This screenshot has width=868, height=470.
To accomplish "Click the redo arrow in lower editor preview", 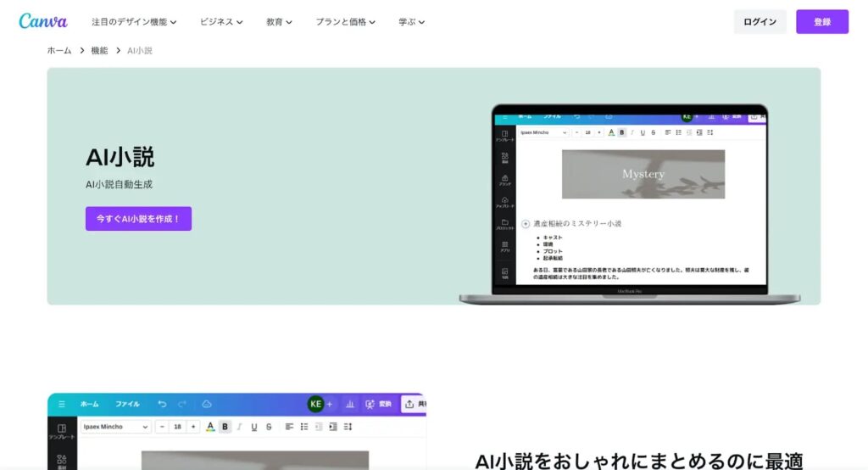I will [182, 404].
